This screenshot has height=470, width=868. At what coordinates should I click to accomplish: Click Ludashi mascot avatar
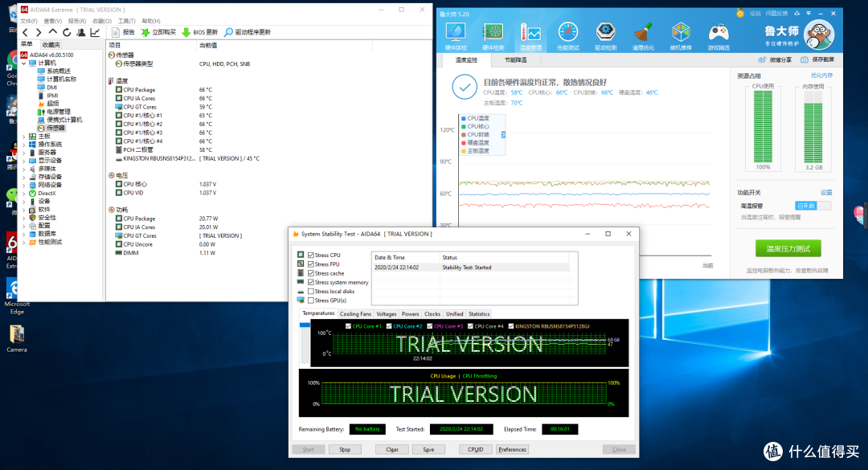819,35
